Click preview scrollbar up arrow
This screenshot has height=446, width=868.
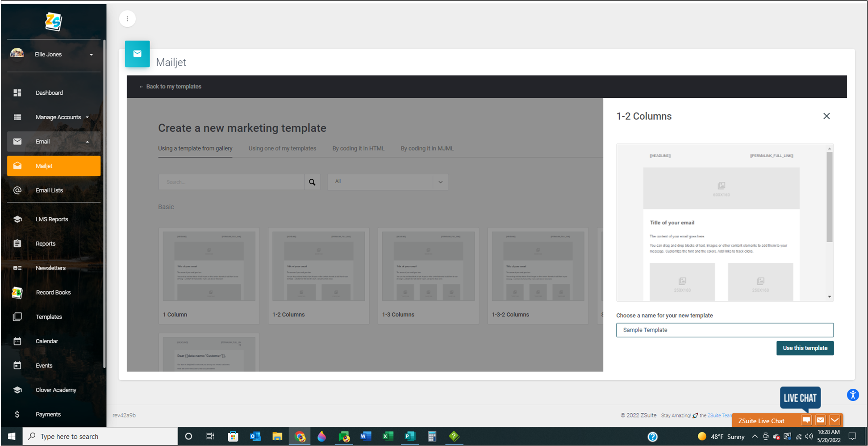pyautogui.click(x=830, y=148)
